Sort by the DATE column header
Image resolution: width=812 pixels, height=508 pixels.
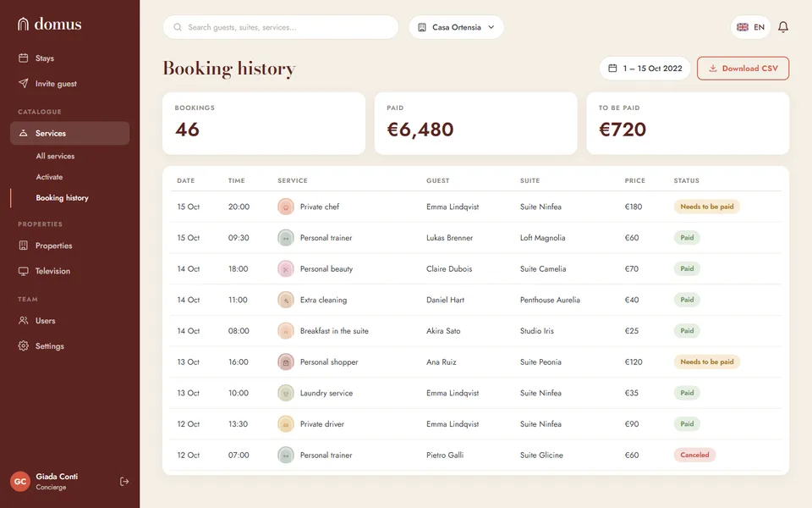point(186,180)
